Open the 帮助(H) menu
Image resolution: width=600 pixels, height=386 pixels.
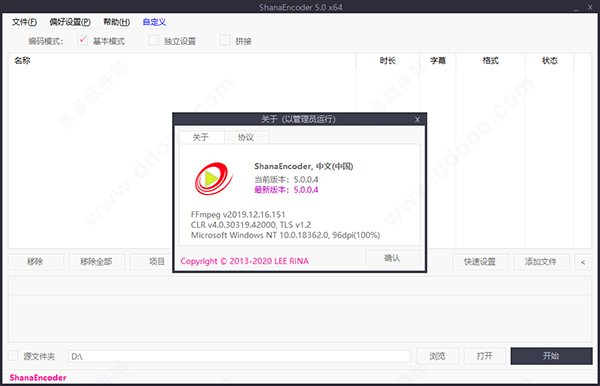click(117, 22)
